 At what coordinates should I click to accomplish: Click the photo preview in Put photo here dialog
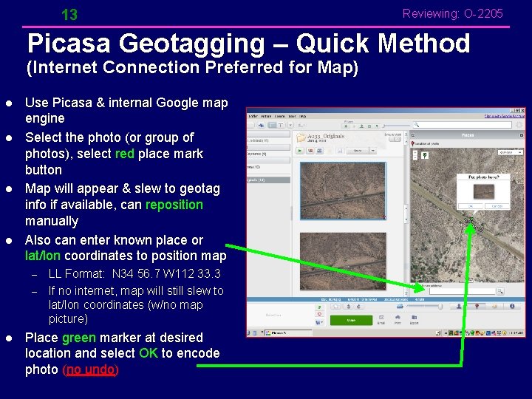tap(484, 191)
